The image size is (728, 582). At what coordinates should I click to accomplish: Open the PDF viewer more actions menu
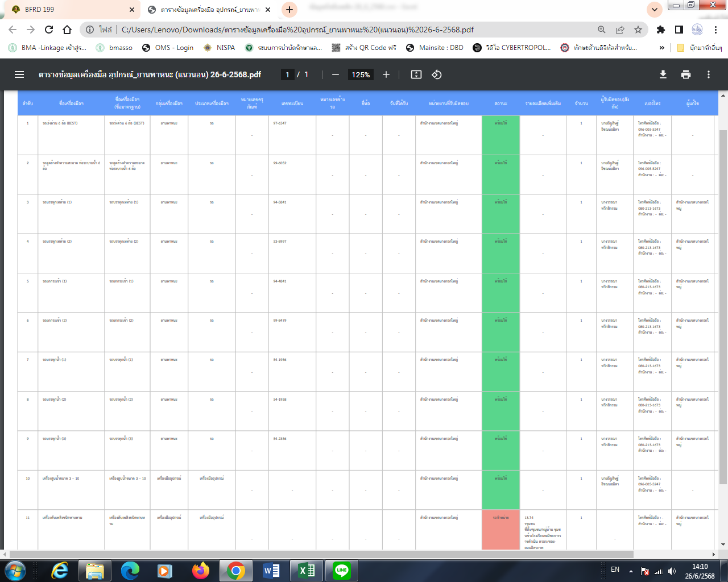click(x=709, y=74)
